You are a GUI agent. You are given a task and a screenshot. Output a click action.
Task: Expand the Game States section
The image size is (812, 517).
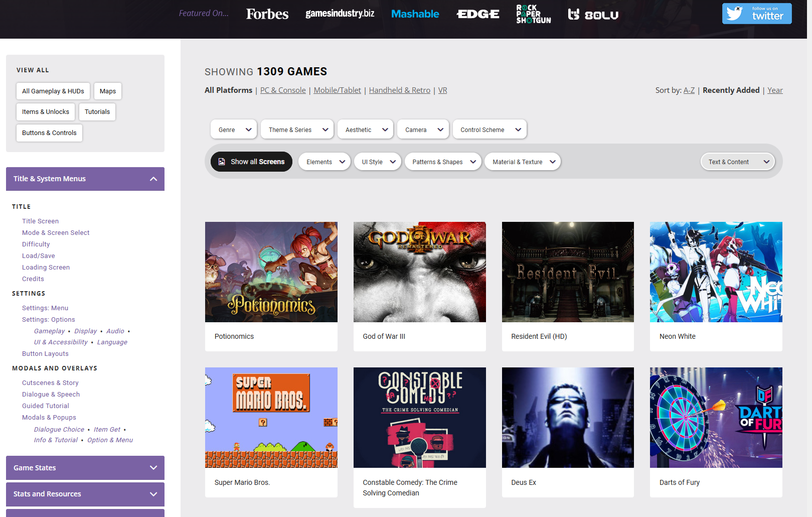(x=85, y=468)
